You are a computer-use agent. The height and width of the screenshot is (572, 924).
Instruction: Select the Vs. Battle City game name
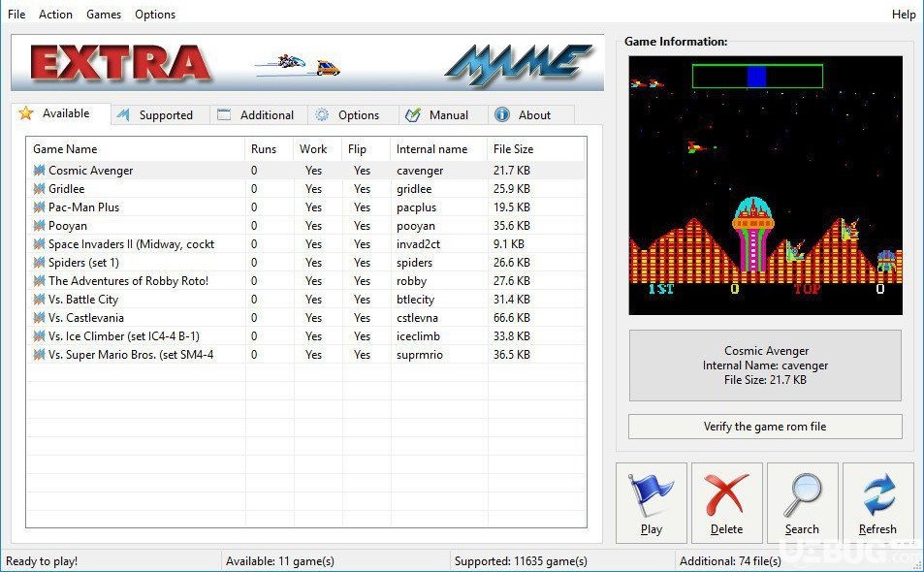pos(83,300)
